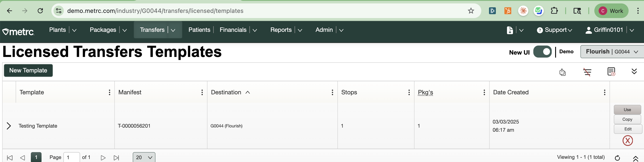
Task: Collapse the grid with the double-chevron up
Action: (x=635, y=158)
